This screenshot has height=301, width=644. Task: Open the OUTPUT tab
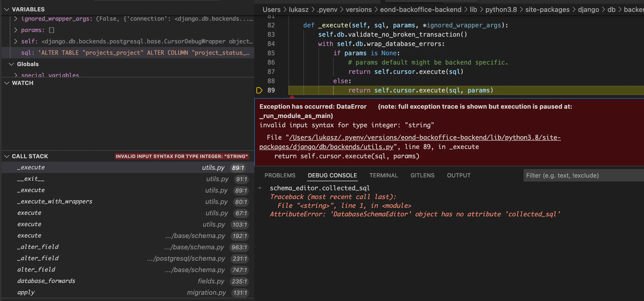point(459,176)
